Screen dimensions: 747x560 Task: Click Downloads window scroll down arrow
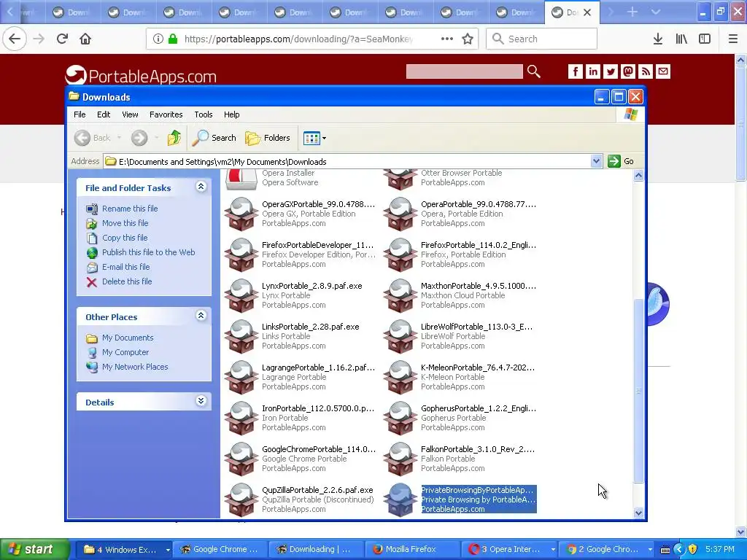(638, 513)
